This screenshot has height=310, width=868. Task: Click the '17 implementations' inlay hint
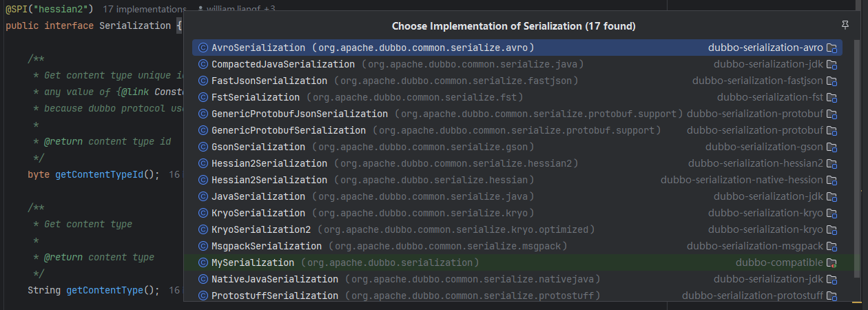pos(143,10)
